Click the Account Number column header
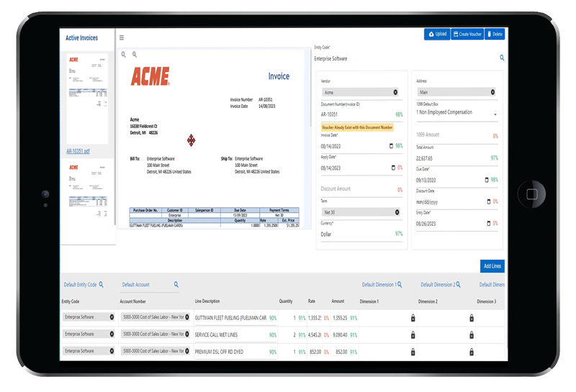576x392 pixels. click(132, 301)
